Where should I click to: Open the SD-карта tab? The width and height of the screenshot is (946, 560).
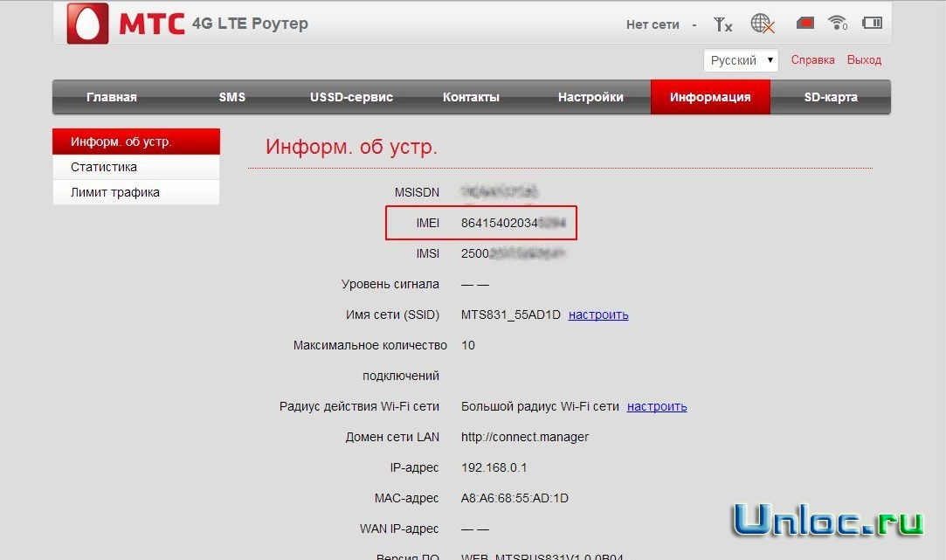pos(830,97)
